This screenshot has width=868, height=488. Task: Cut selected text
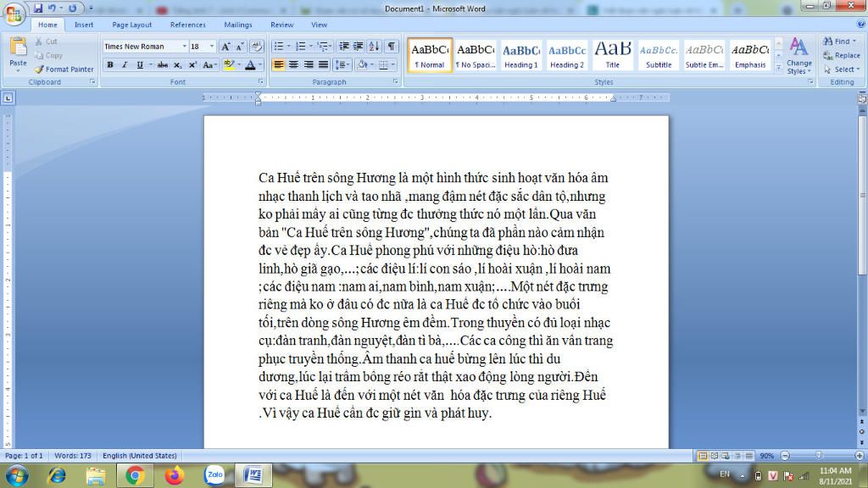click(46, 42)
